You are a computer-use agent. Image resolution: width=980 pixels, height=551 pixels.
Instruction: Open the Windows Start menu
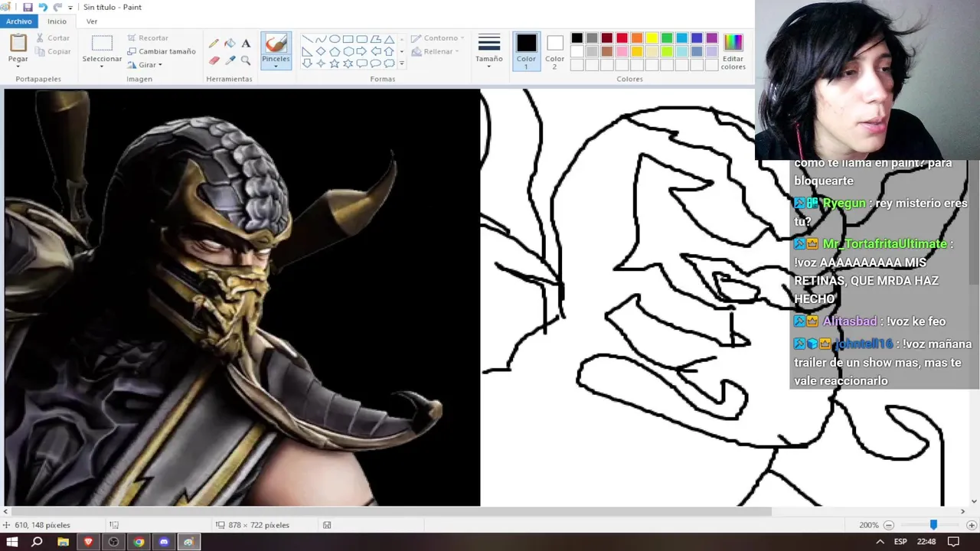point(12,542)
